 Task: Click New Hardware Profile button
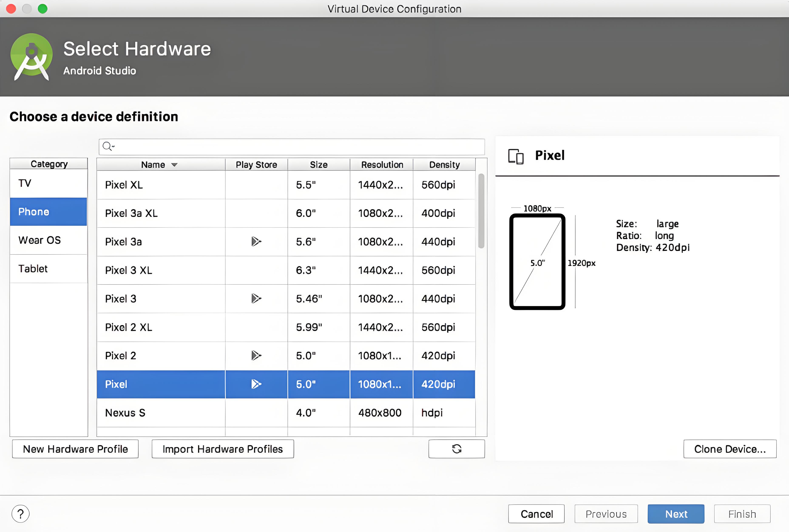click(x=75, y=449)
